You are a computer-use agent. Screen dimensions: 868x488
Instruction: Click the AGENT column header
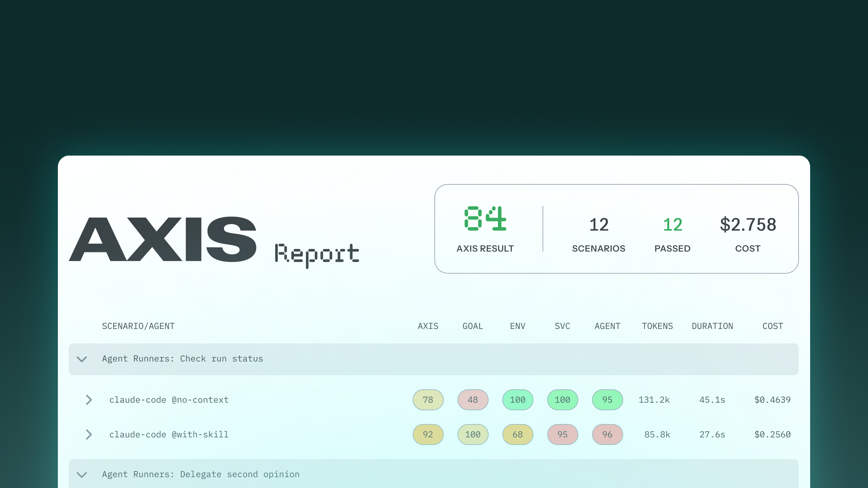[608, 326]
